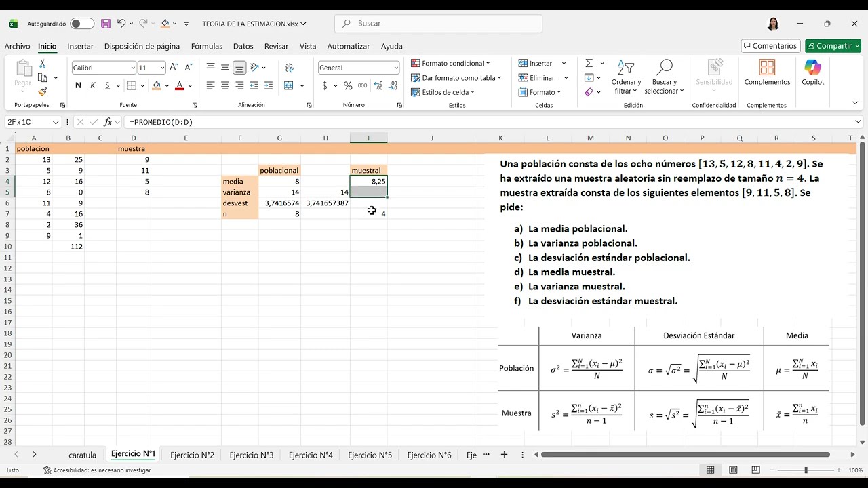Click the fill color yellow bucket swatch
Screen dimensions: 868x488
[x=157, y=85]
